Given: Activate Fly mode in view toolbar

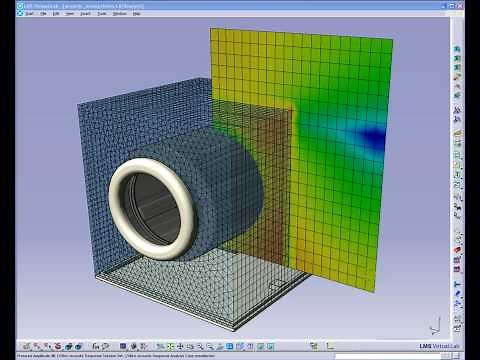Looking at the screenshot, I should pyautogui.click(x=160, y=346).
